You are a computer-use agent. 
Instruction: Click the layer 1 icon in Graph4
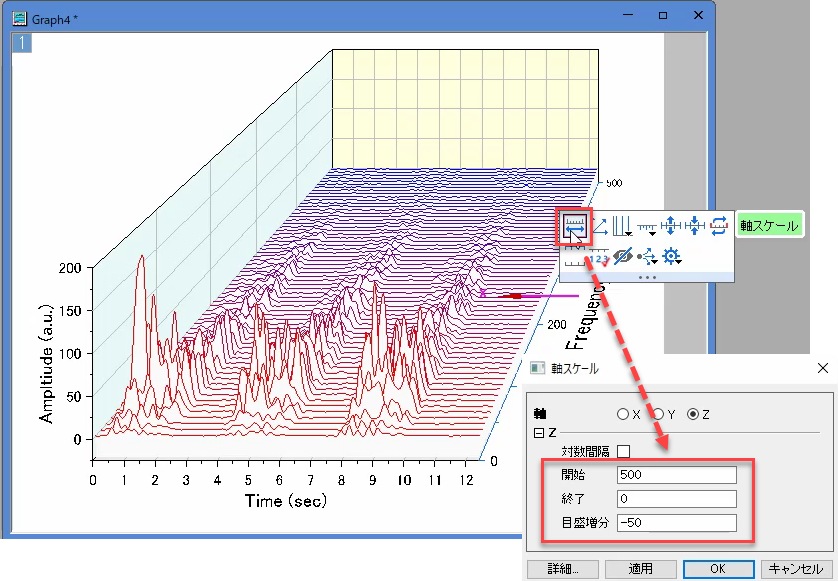pos(22,43)
